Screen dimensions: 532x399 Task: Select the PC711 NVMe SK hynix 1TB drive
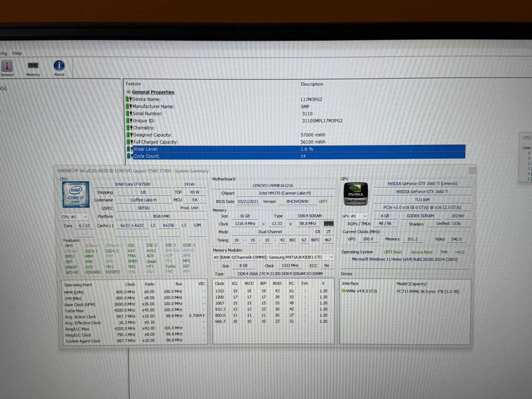point(428,291)
